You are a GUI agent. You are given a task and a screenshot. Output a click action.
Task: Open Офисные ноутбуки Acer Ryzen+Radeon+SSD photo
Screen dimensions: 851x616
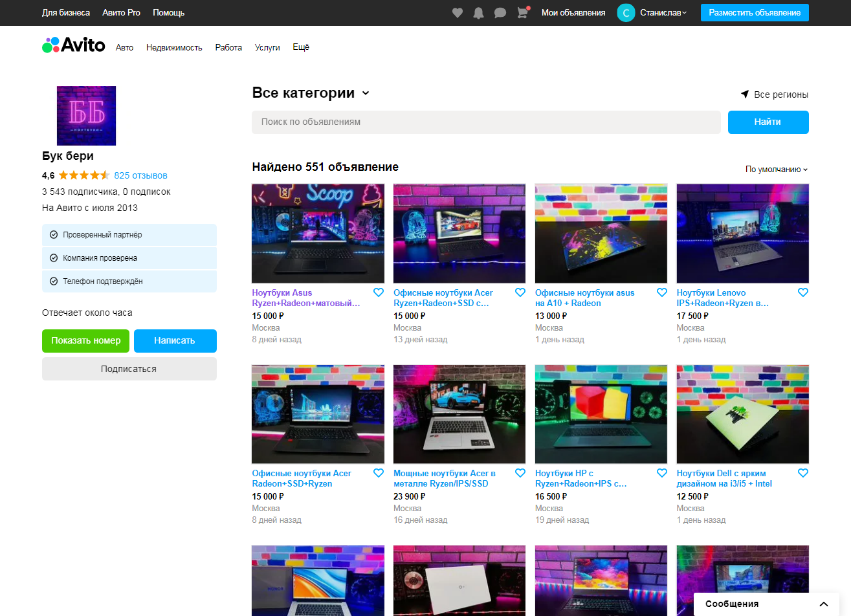(x=459, y=233)
